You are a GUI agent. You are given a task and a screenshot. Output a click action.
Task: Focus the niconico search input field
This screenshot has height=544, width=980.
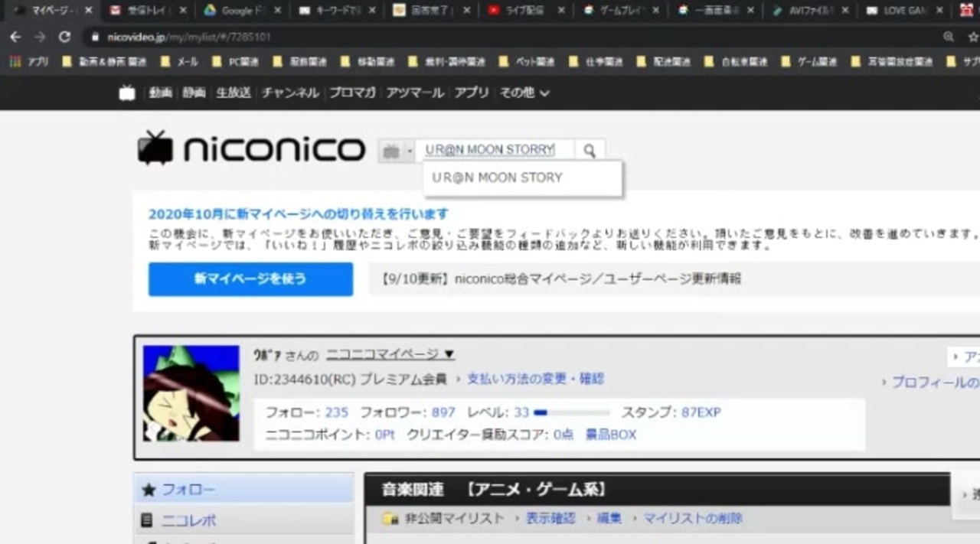tap(496, 151)
